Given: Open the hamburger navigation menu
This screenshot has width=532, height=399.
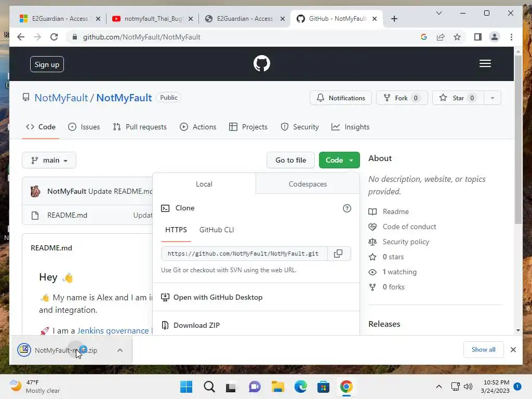Looking at the screenshot, I should 485,63.
